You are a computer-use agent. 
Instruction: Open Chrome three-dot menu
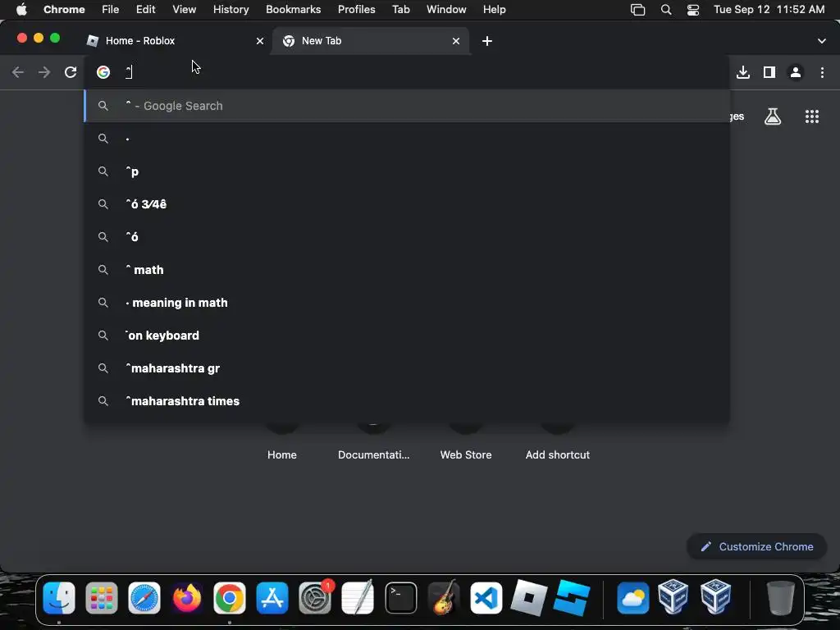pyautogui.click(x=822, y=72)
